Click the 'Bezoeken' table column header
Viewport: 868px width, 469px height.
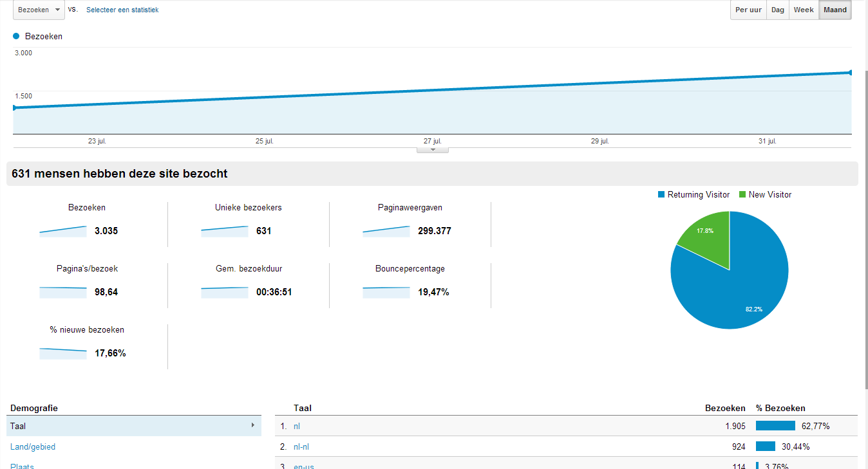(x=725, y=408)
